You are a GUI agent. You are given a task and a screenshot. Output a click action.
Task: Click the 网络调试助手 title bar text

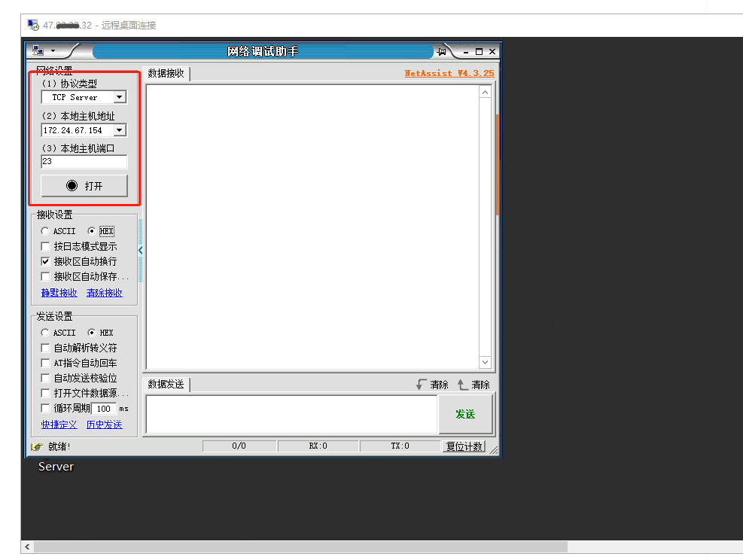coord(263,51)
